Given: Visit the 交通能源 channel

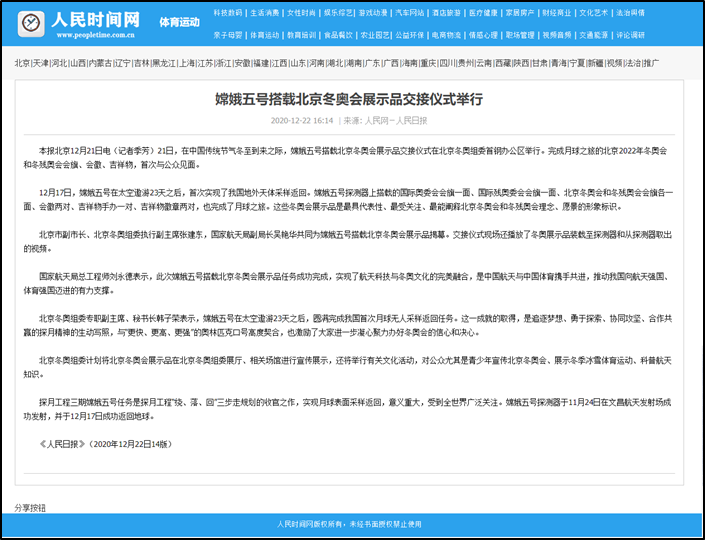Looking at the screenshot, I should (x=593, y=35).
